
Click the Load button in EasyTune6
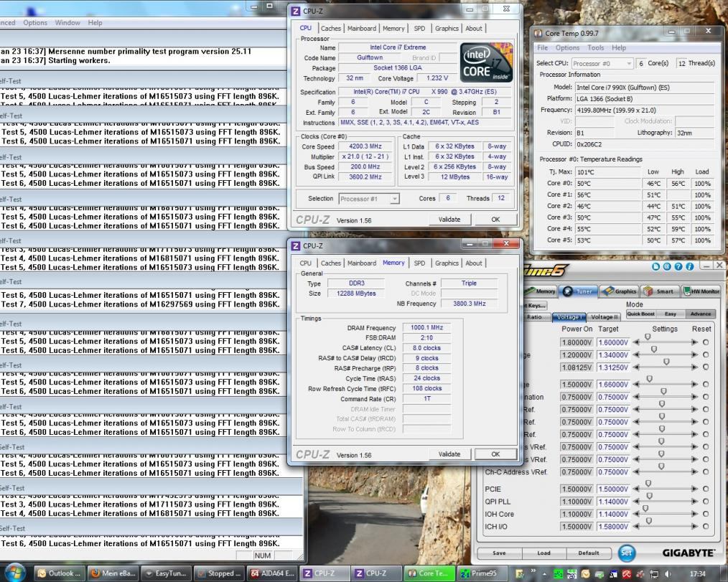tap(543, 553)
